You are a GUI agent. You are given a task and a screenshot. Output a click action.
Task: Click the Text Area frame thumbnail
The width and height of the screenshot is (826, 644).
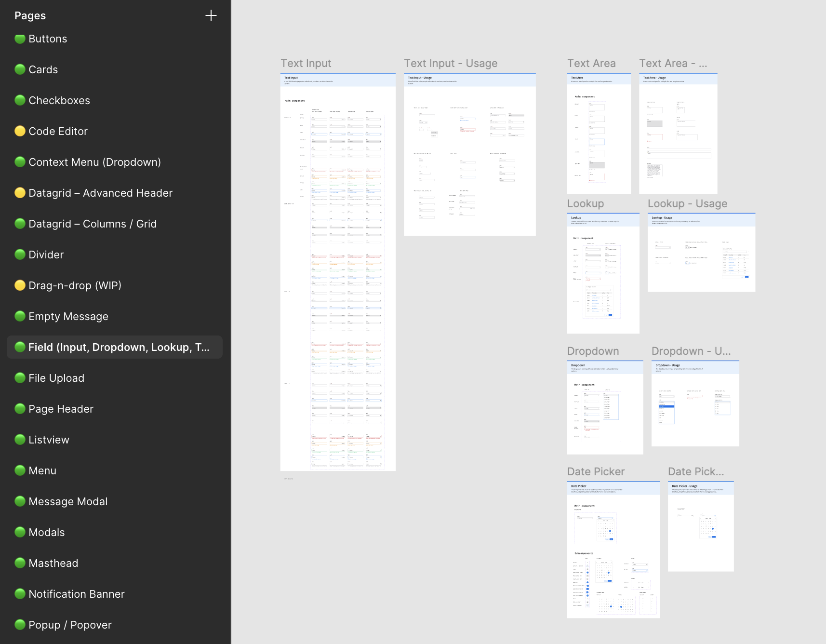click(x=599, y=134)
